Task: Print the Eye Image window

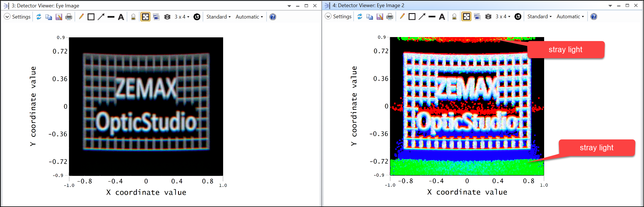Action: click(x=69, y=17)
